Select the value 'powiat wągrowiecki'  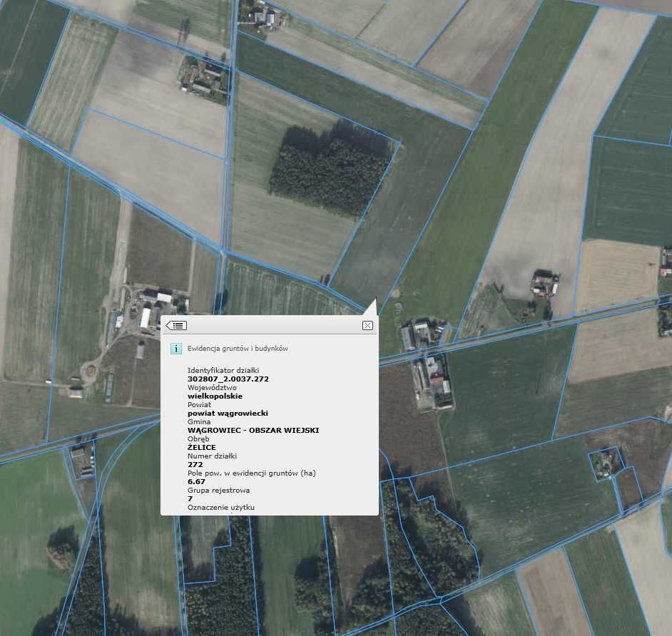click(x=228, y=414)
